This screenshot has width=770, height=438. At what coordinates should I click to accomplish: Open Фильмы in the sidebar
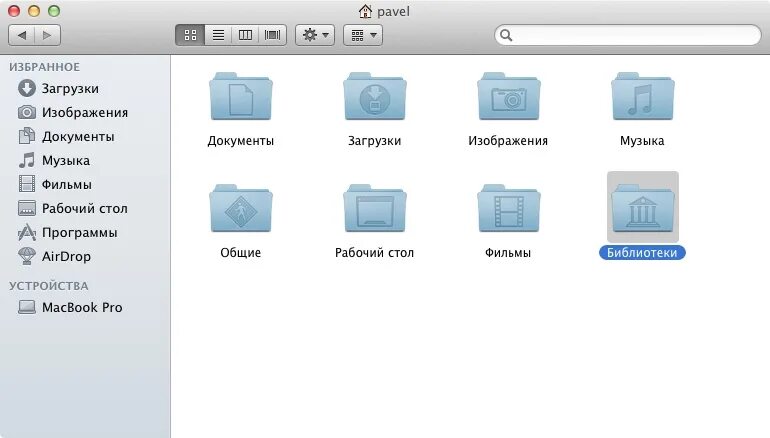click(x=55, y=184)
